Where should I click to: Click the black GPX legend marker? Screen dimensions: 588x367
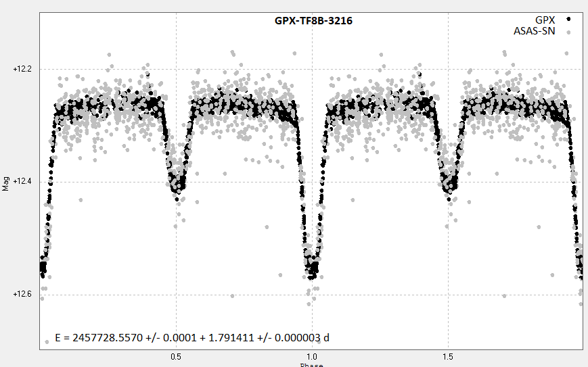click(568, 19)
